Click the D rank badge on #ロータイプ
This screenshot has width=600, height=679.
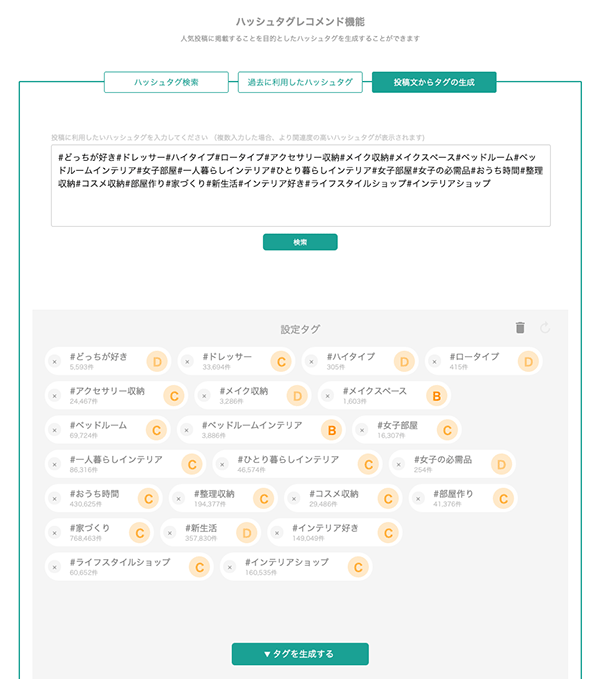tap(528, 361)
